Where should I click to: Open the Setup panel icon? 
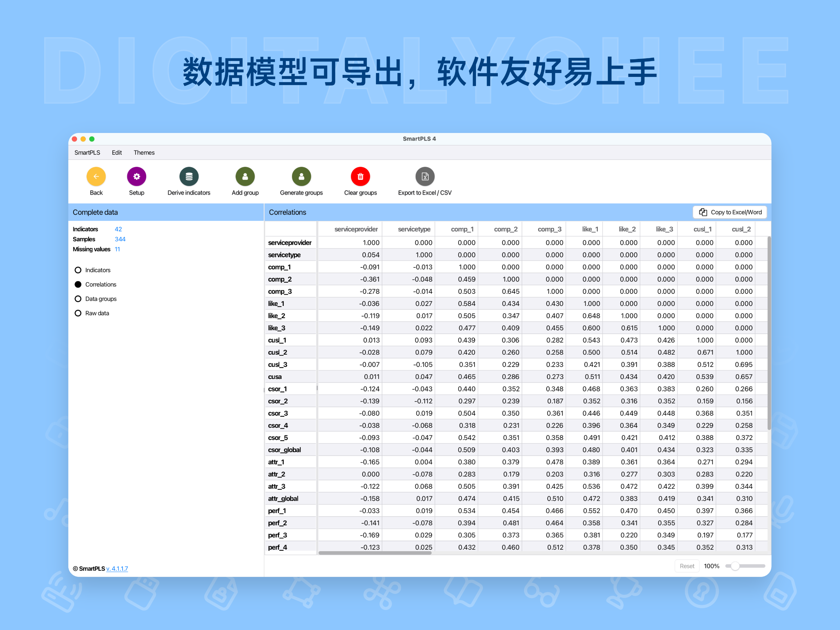136,177
